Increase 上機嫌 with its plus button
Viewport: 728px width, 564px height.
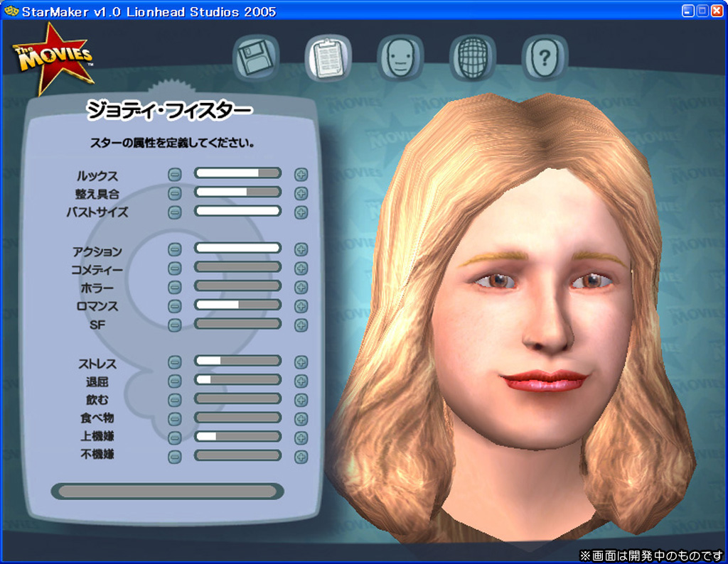[301, 438]
